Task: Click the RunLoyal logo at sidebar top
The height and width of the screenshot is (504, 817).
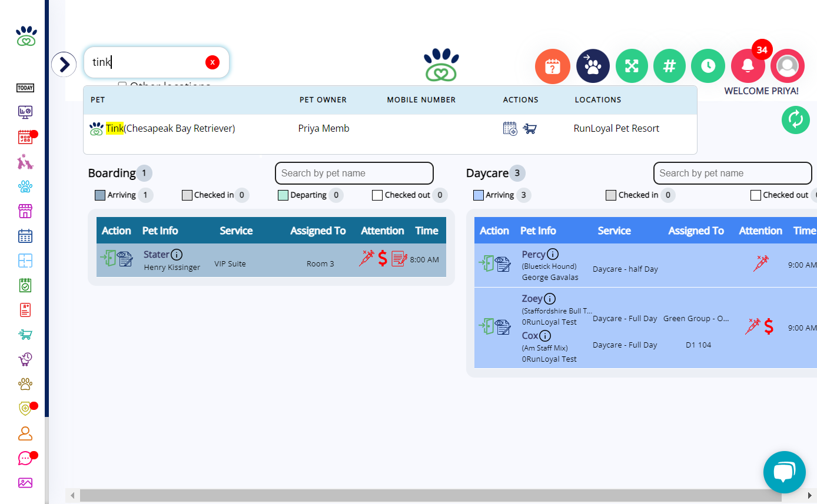Action: 26,36
